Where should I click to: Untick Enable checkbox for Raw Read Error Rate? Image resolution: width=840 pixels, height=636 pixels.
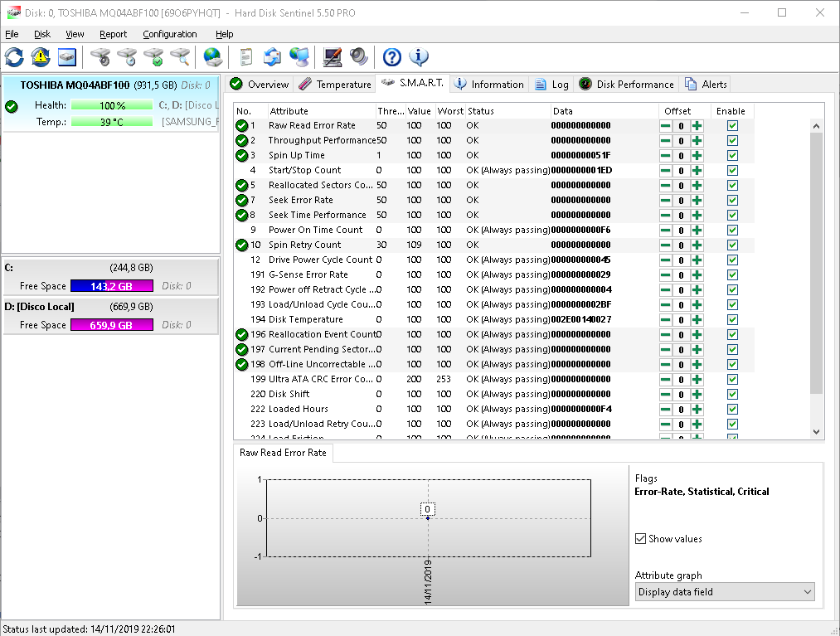pyautogui.click(x=732, y=126)
